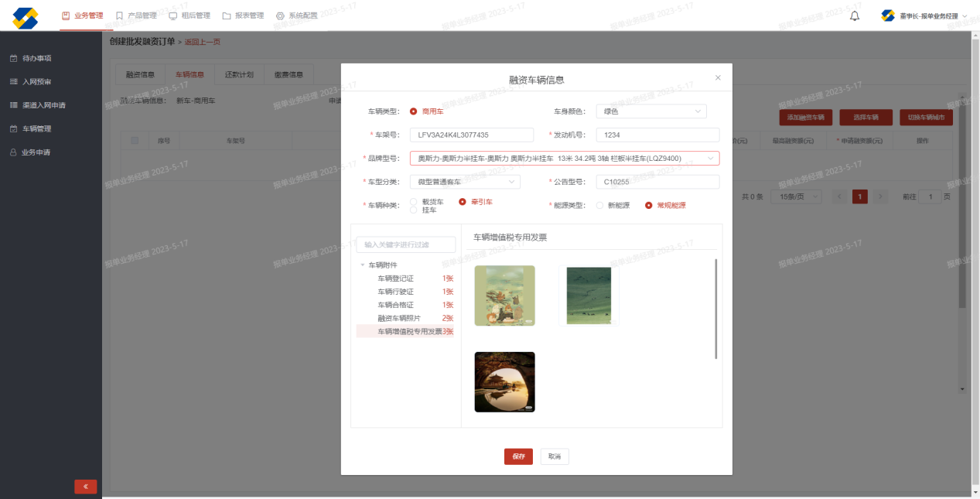Select the 载货车 radio button
The height and width of the screenshot is (499, 980).
click(x=414, y=202)
